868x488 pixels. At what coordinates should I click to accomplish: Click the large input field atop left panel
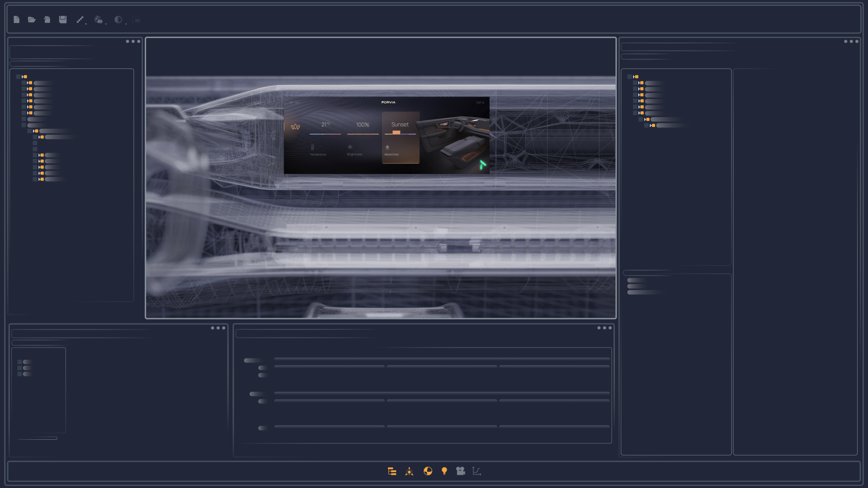pos(53,52)
